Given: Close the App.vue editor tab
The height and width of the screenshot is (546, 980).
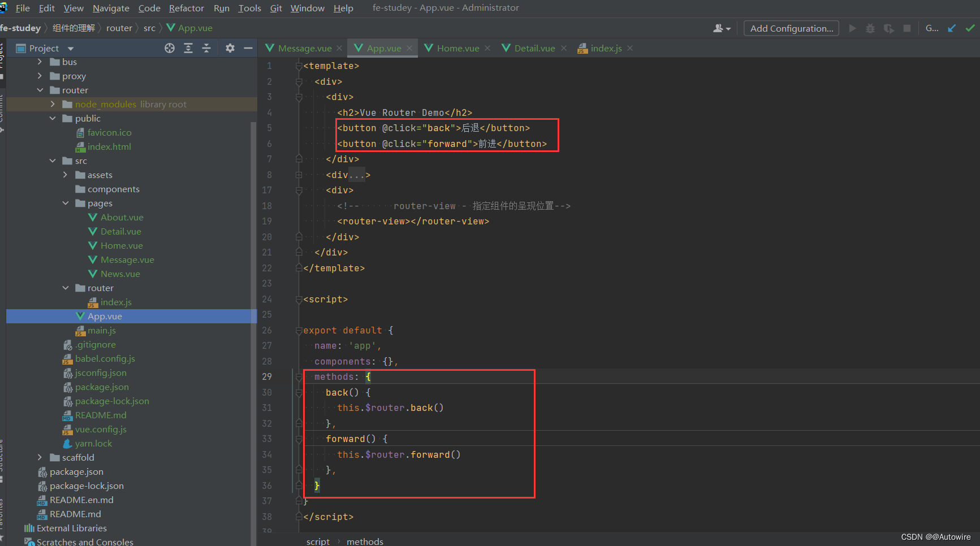Looking at the screenshot, I should 409,49.
